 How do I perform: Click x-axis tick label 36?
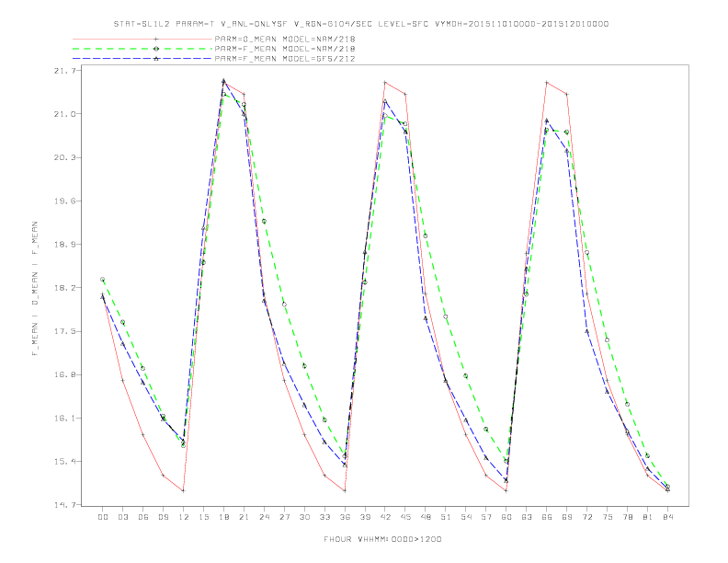(345, 517)
